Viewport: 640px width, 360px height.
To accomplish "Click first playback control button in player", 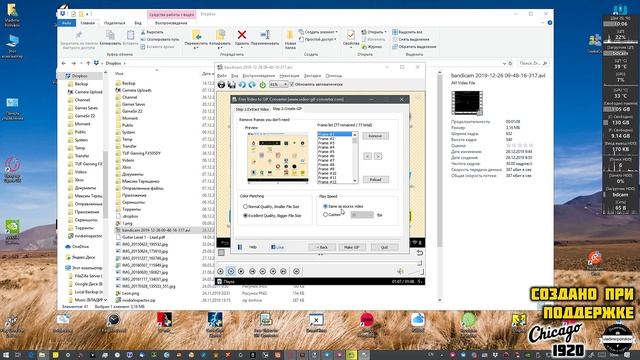I will tap(220, 271).
